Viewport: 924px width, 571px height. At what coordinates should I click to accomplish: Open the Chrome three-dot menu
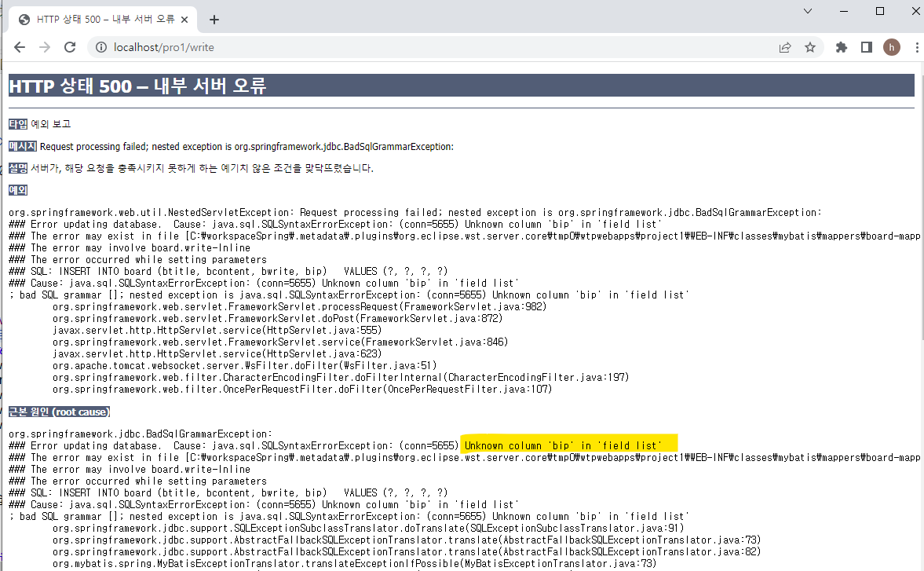coord(917,47)
